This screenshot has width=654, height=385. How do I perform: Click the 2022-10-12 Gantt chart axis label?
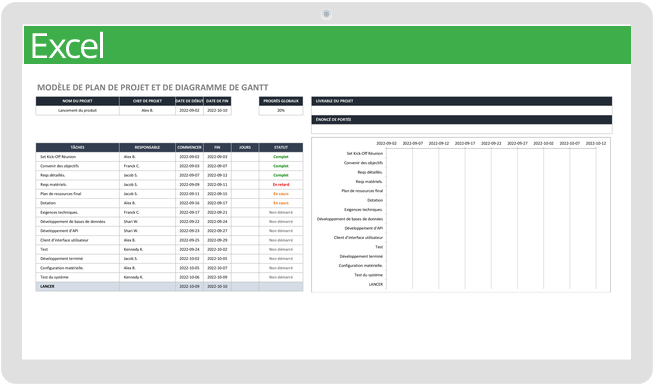coord(596,143)
